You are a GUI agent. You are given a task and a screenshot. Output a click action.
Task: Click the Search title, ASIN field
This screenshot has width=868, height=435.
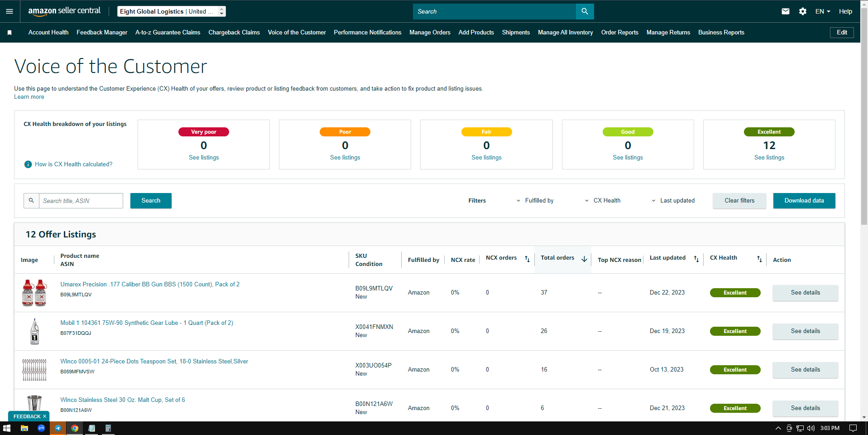tap(81, 201)
